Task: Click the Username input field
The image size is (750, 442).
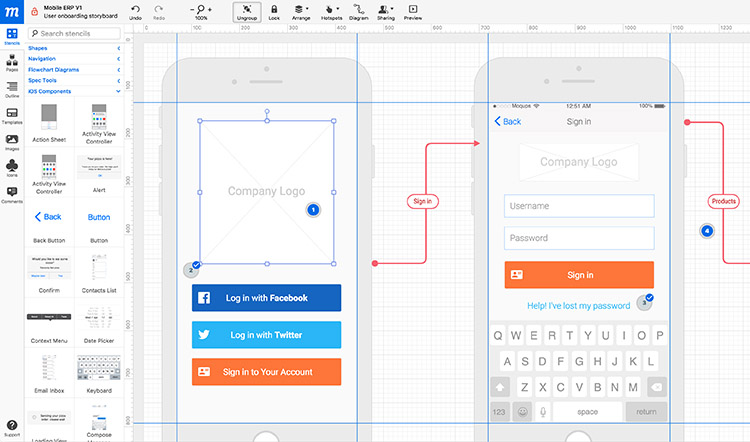Action: [x=579, y=206]
